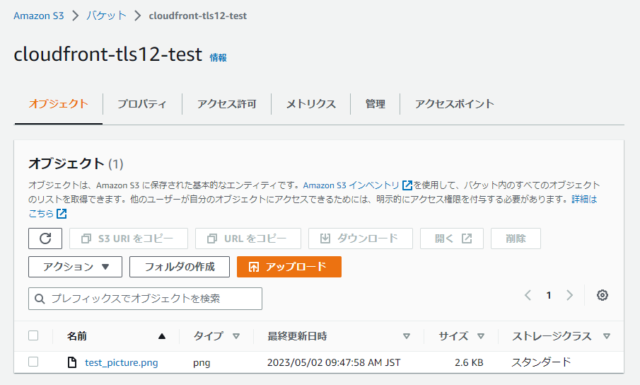Image resolution: width=640 pixels, height=385 pixels.
Task: Click page number 1 in pagination
Action: (549, 295)
